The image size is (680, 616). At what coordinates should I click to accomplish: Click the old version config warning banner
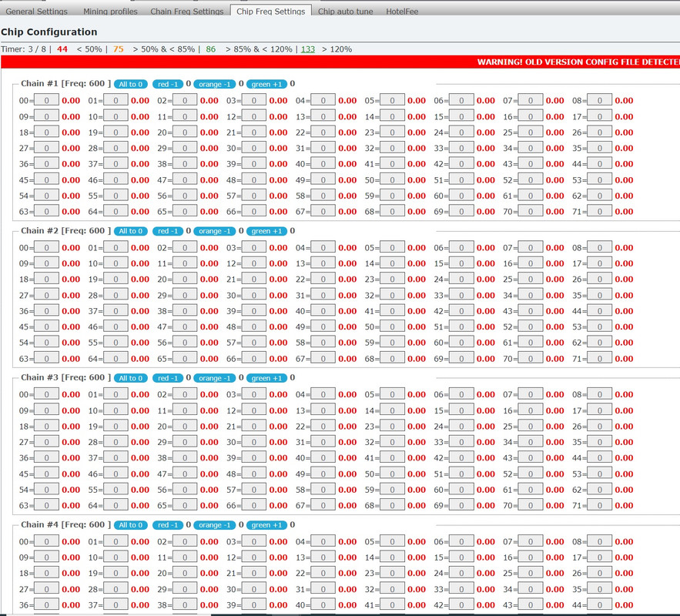tap(340, 62)
